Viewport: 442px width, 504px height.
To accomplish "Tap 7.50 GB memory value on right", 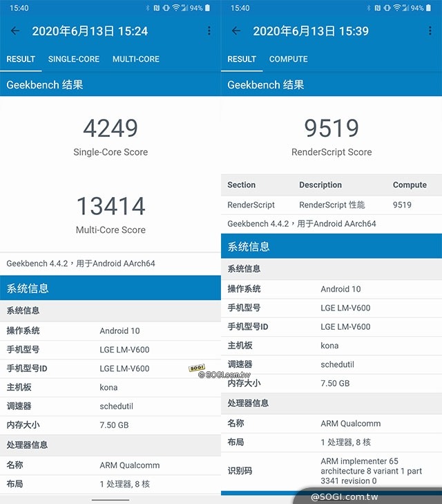I will point(335,384).
